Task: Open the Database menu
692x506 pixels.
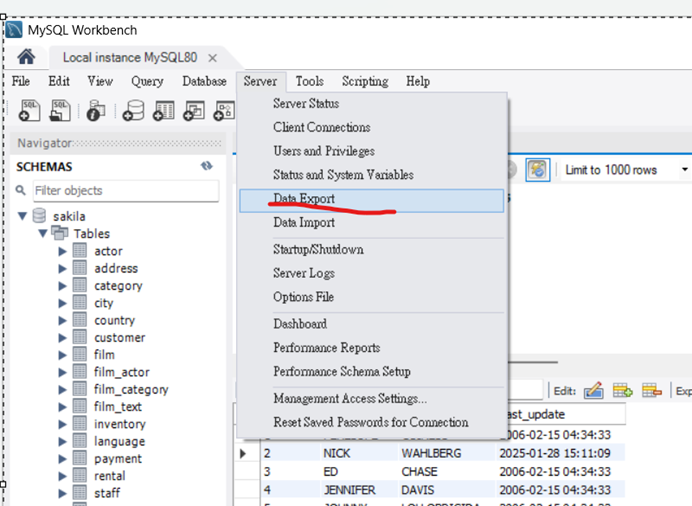Action: point(204,81)
